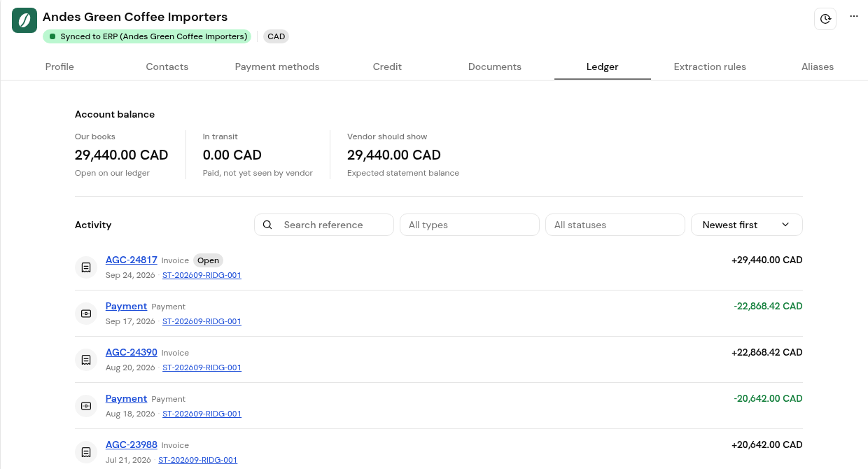Click the Andes Green Coffee bean logo
This screenshot has height=469, width=868.
click(24, 20)
